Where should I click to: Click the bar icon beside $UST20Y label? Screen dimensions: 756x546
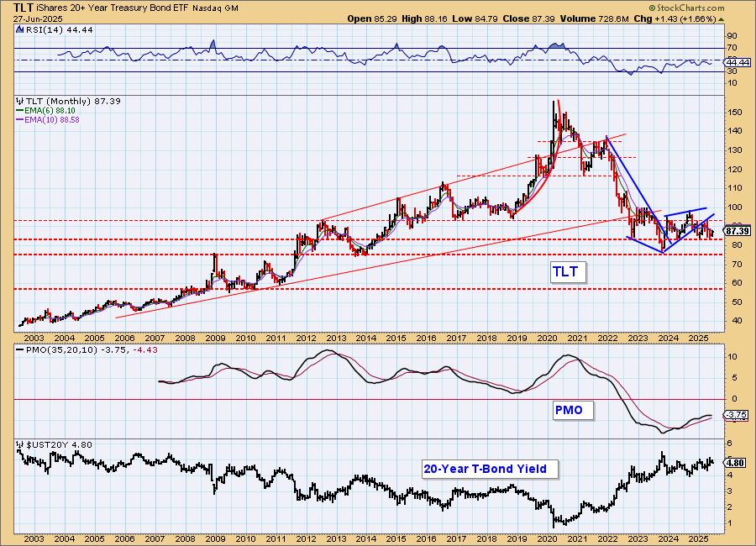(x=19, y=444)
